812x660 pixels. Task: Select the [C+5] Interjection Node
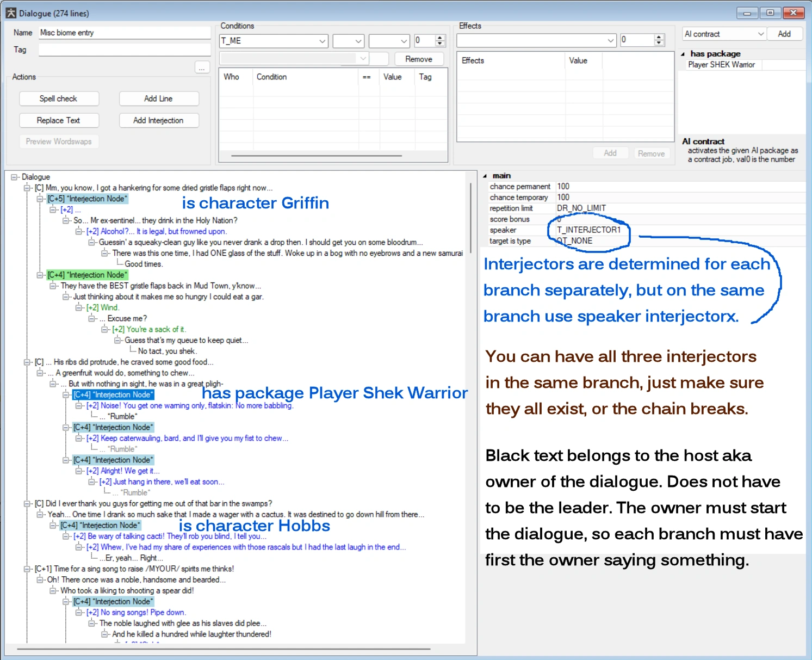(x=88, y=199)
